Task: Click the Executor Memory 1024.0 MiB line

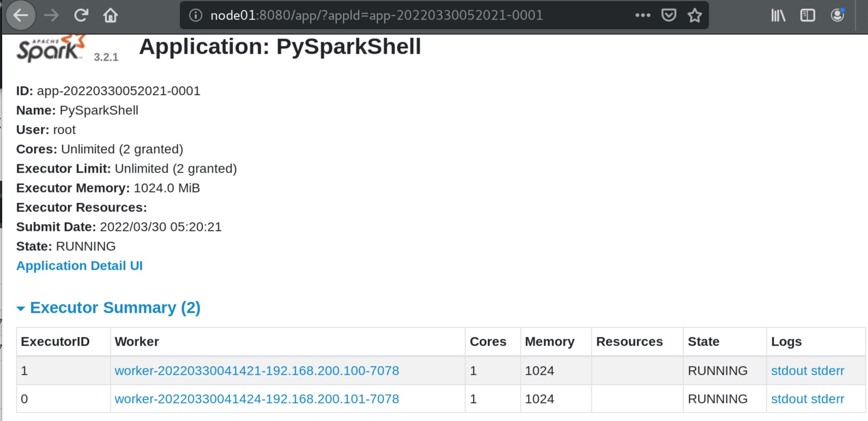Action: (108, 188)
